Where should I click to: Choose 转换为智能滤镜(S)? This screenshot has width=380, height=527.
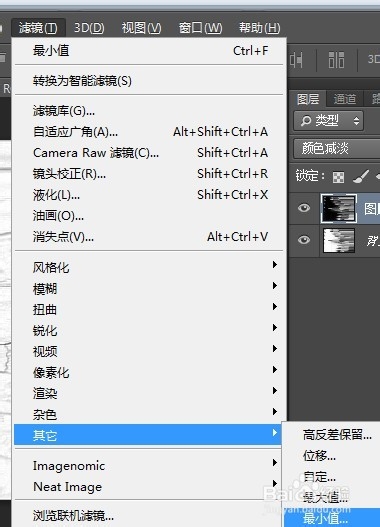pos(150,81)
